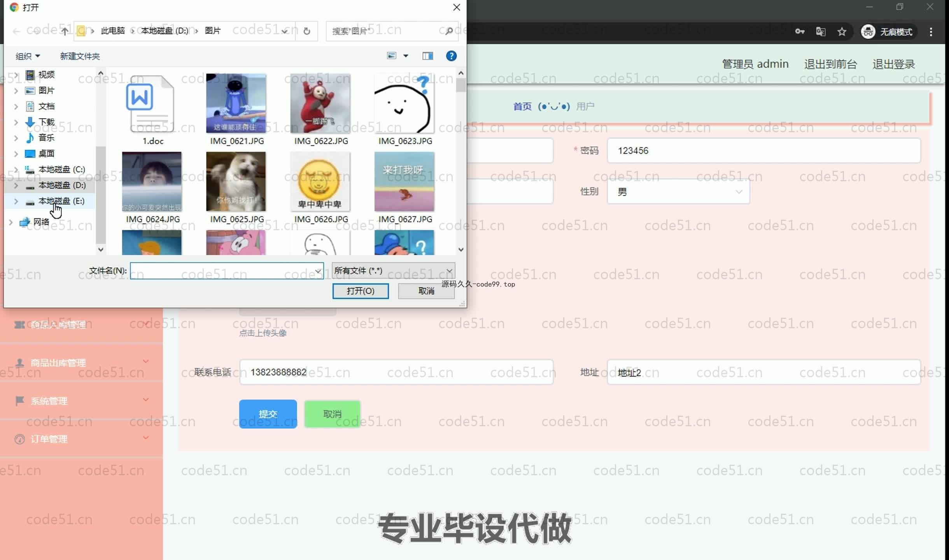Click the navigation tree scrollbar up arrow

point(101,73)
